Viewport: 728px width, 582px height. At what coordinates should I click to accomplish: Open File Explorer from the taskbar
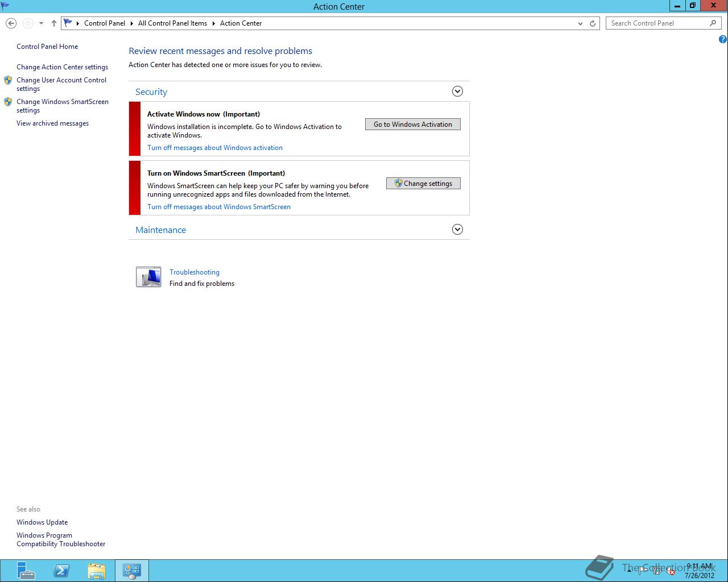pyautogui.click(x=97, y=571)
